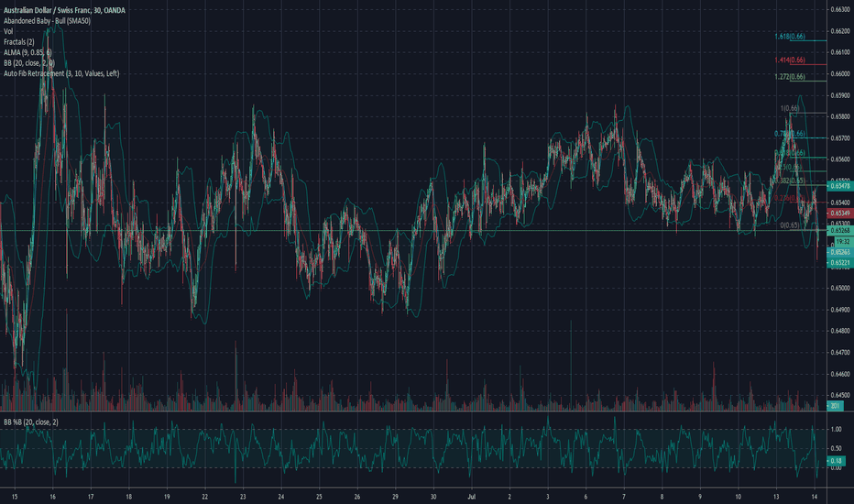
Task: Select the date label 16 on time axis
Action: click(52, 497)
